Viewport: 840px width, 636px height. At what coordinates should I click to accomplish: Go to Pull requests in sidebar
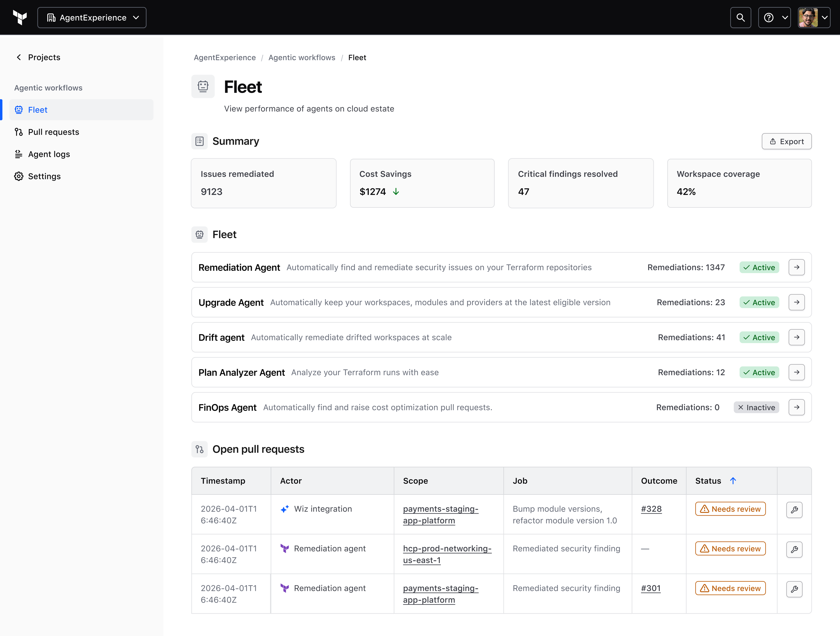click(x=53, y=132)
